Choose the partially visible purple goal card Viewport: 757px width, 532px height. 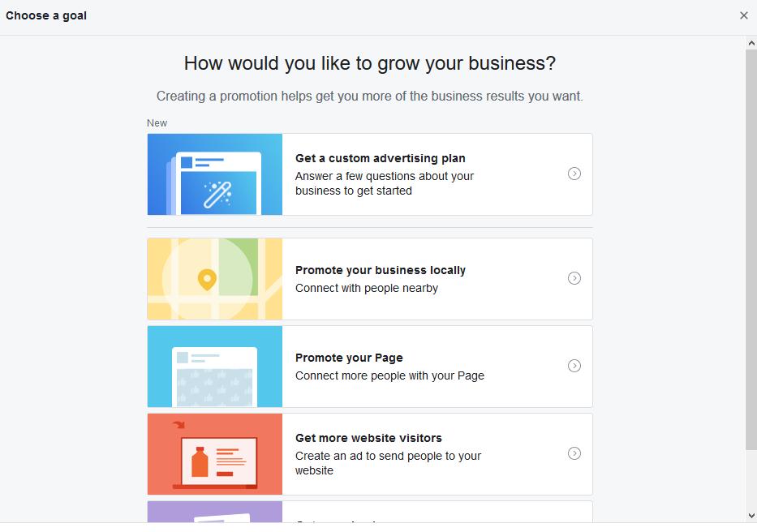tap(406, 516)
